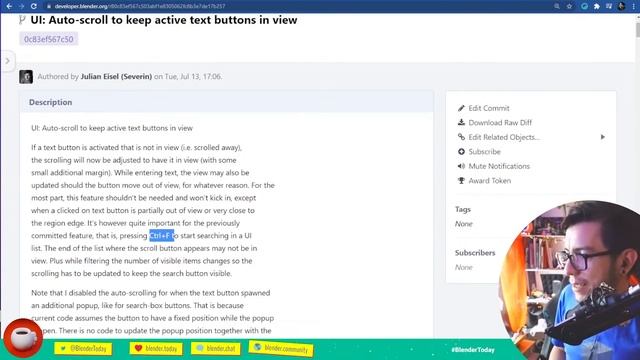The height and width of the screenshot is (360, 640).
Task: Click the browser zoom magnifier icon
Action: 557,6
